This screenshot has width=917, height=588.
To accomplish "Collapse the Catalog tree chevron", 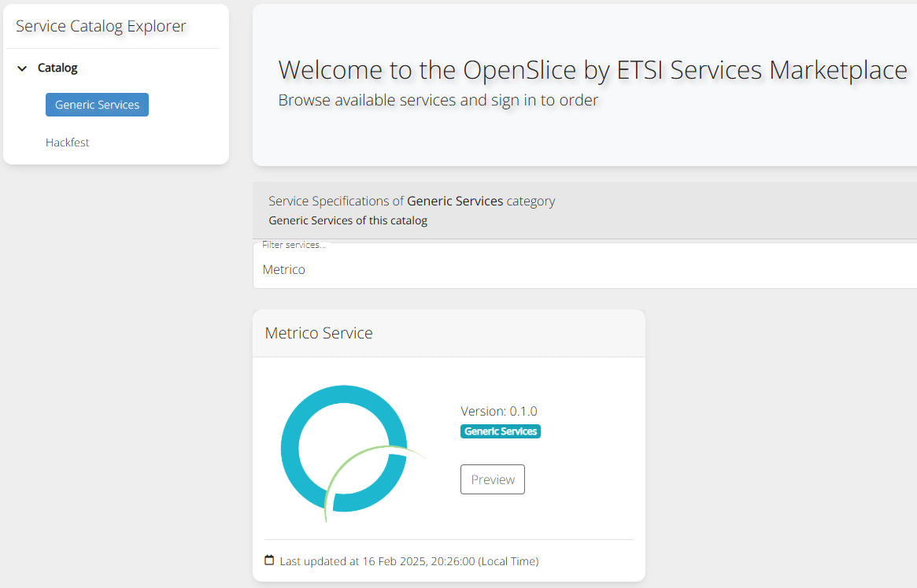I will click(22, 68).
